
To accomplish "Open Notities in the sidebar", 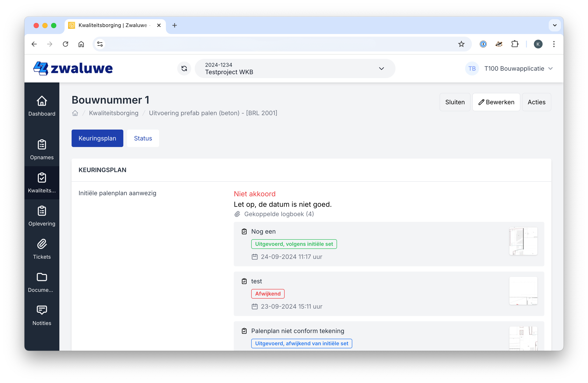I will [42, 315].
